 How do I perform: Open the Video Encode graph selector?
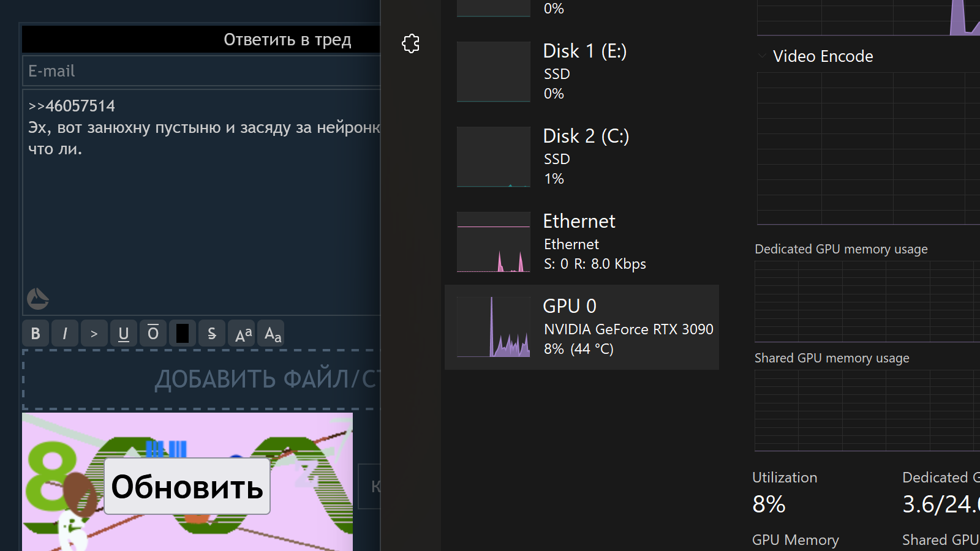pyautogui.click(x=823, y=56)
